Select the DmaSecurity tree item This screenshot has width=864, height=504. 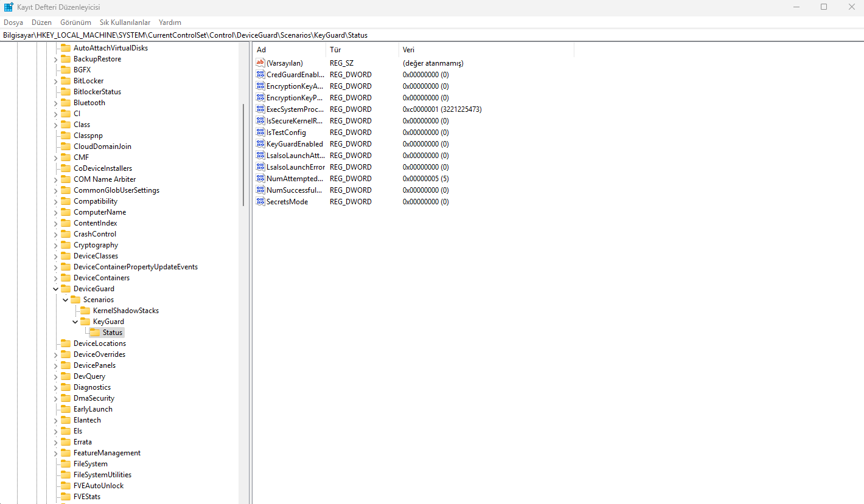click(94, 398)
